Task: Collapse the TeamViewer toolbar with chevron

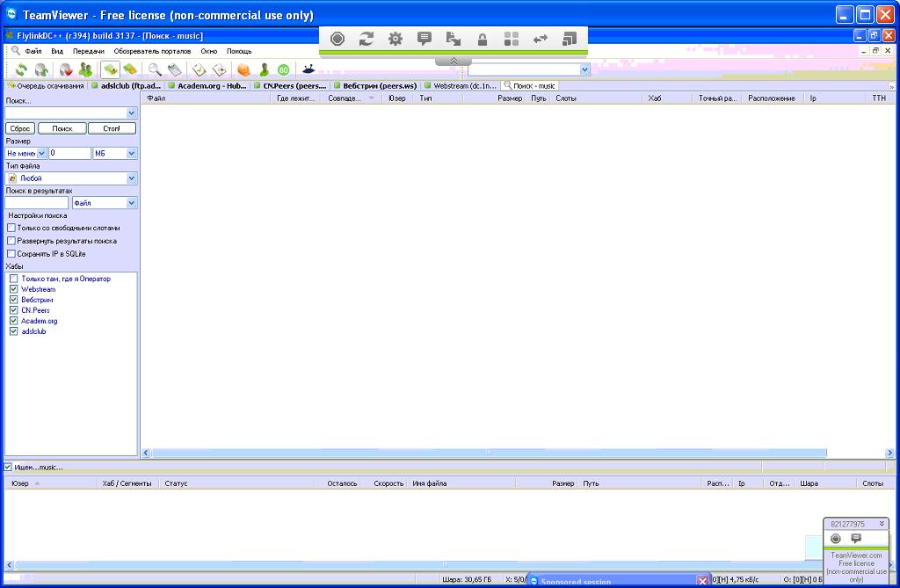Action: click(454, 61)
